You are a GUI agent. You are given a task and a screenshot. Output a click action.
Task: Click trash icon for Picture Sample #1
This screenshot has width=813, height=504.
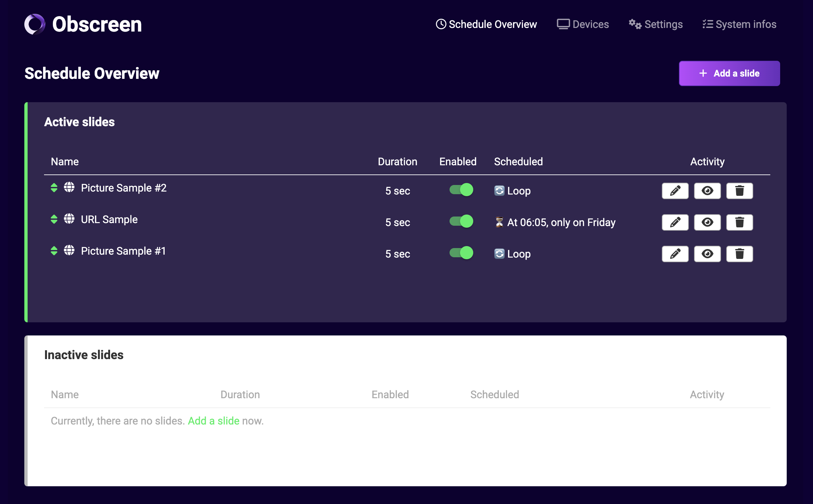click(x=739, y=254)
